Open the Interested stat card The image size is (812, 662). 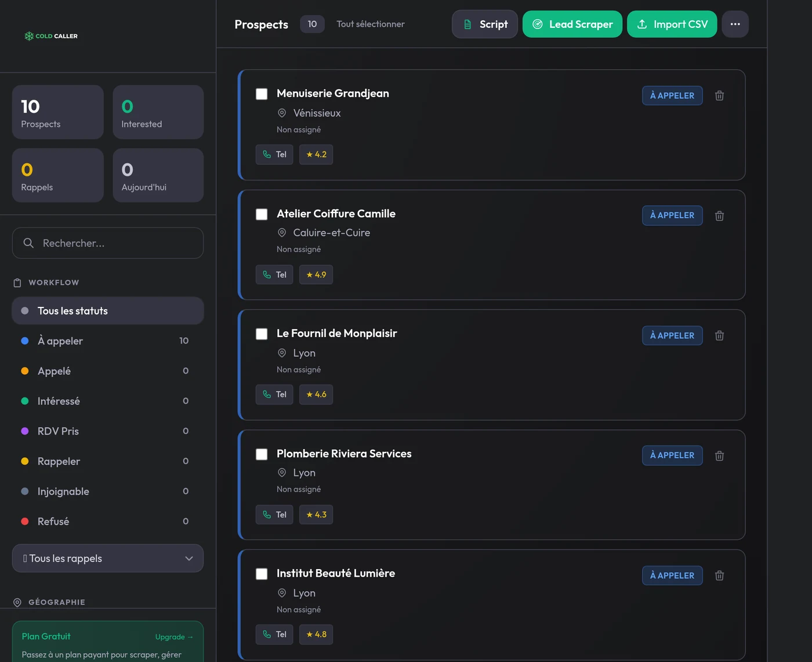coord(158,112)
